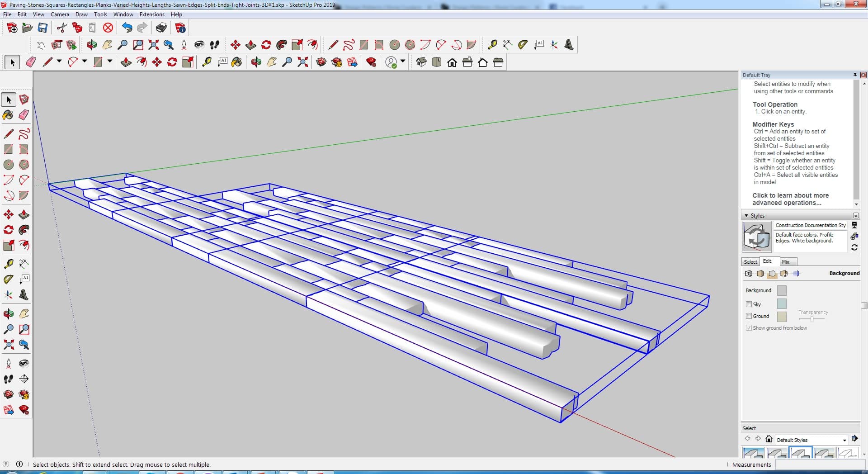Viewport: 868px width, 474px height.
Task: Click to learn about advanced operations link
Action: click(790, 199)
